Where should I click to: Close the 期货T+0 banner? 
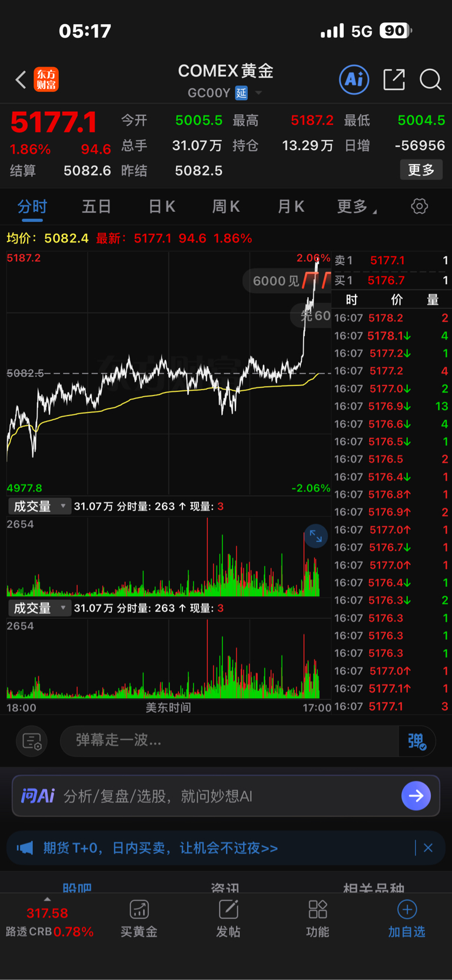[x=428, y=848]
